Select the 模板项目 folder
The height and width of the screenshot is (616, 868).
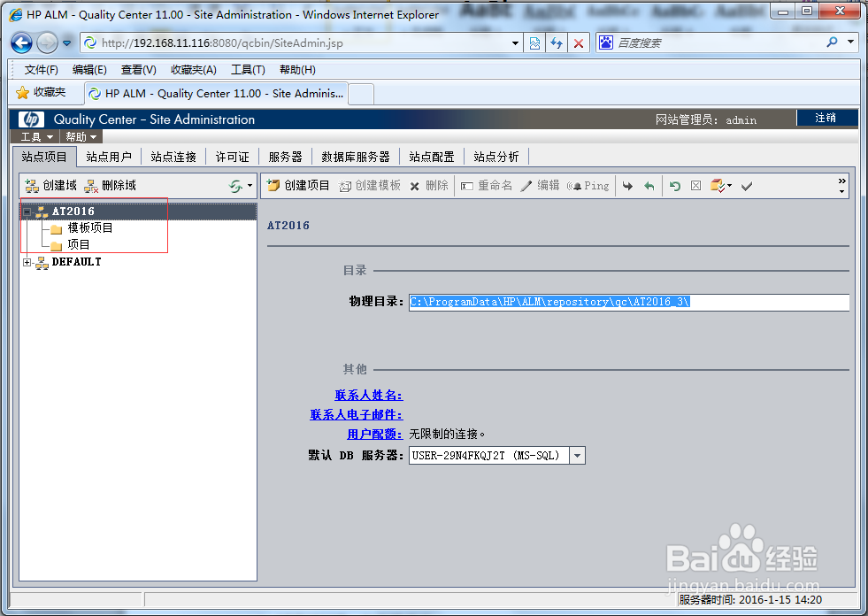(x=90, y=227)
